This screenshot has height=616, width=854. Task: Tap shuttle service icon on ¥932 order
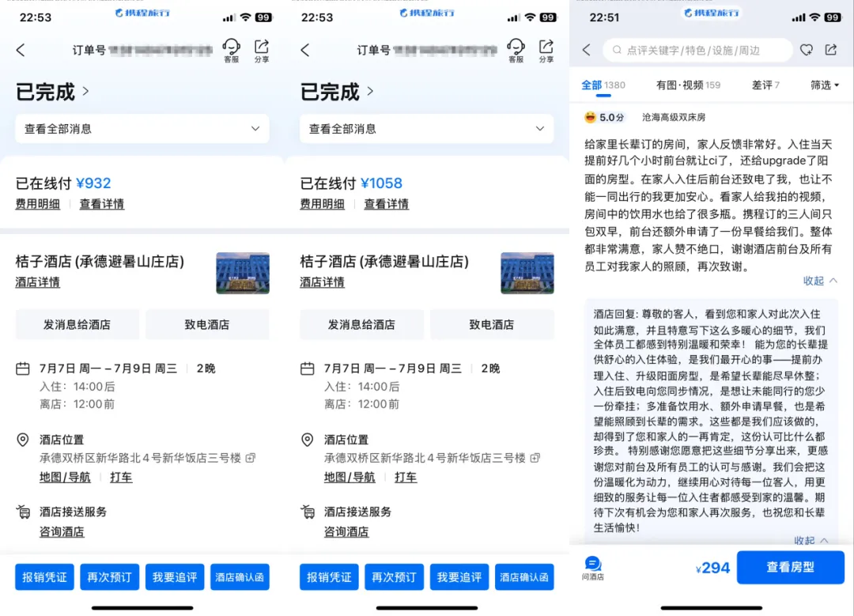pos(23,512)
